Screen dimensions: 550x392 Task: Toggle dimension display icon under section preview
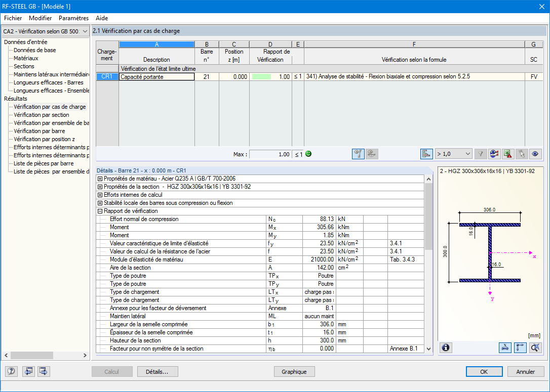[x=505, y=347]
